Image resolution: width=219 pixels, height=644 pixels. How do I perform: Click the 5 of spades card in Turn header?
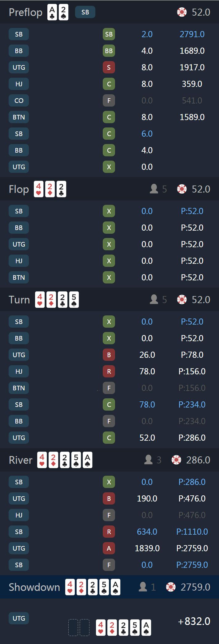[74, 300]
